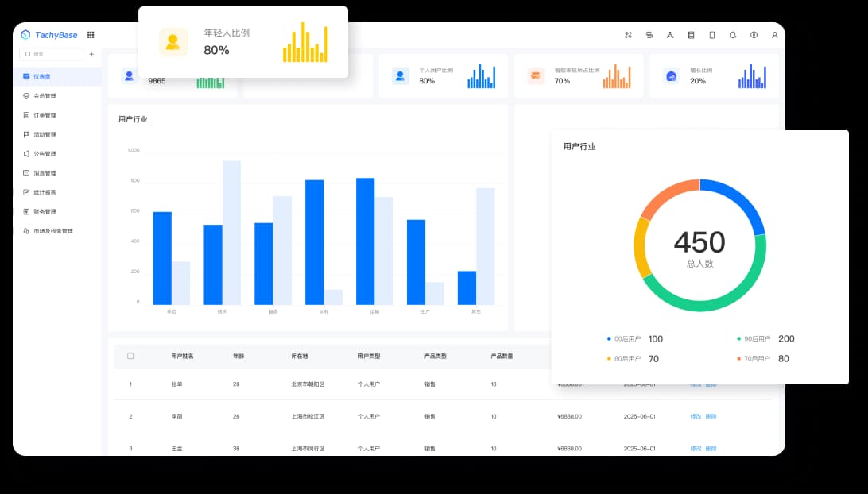
Task: Click the mobile device icon in header
Action: [711, 35]
